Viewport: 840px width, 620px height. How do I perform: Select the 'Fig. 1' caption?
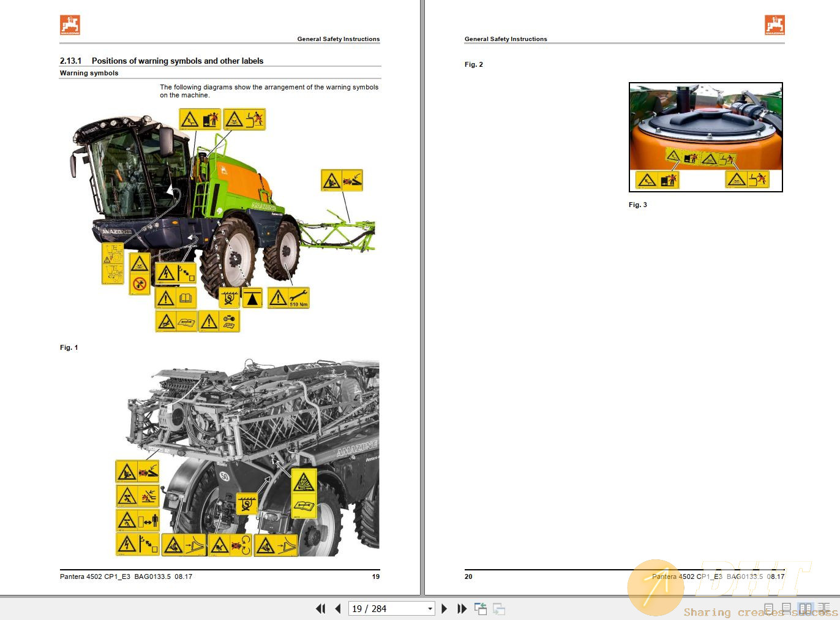coord(69,347)
